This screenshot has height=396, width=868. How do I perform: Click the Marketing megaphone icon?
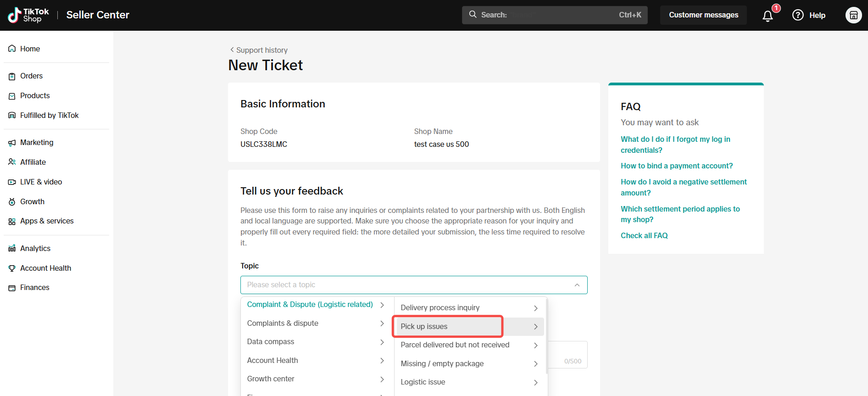coord(12,143)
